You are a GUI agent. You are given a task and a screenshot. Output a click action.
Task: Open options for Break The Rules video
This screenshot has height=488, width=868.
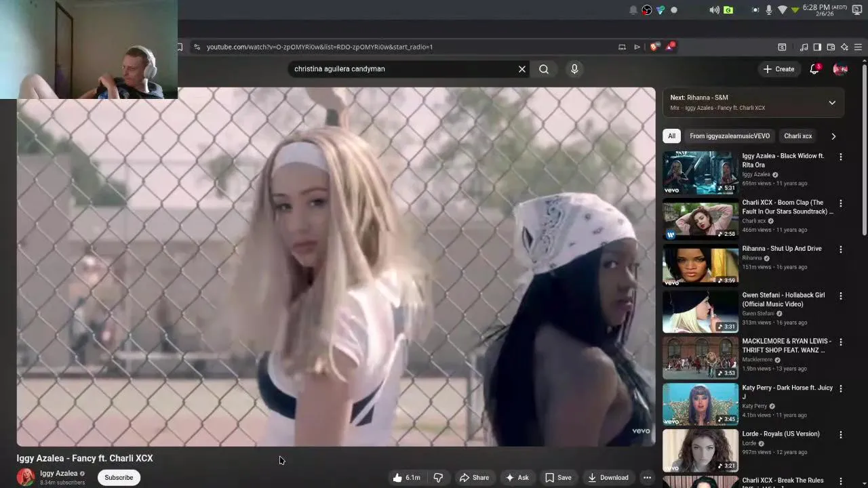(841, 481)
